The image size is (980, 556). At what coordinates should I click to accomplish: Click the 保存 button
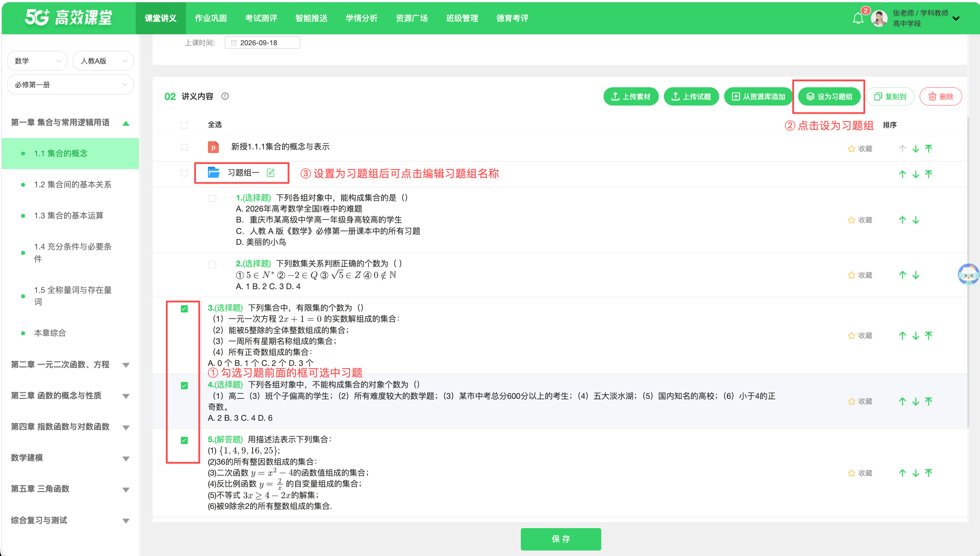point(561,539)
